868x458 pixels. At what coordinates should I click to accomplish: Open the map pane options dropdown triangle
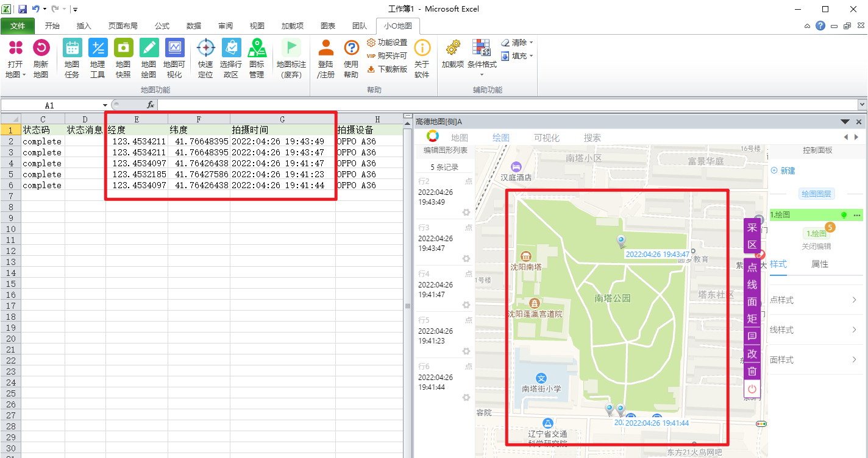click(845, 122)
